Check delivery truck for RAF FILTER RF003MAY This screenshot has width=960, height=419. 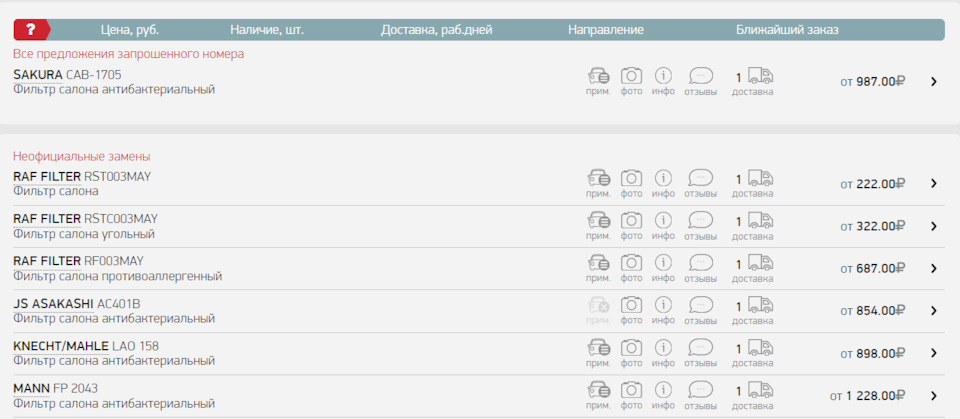pyautogui.click(x=760, y=263)
